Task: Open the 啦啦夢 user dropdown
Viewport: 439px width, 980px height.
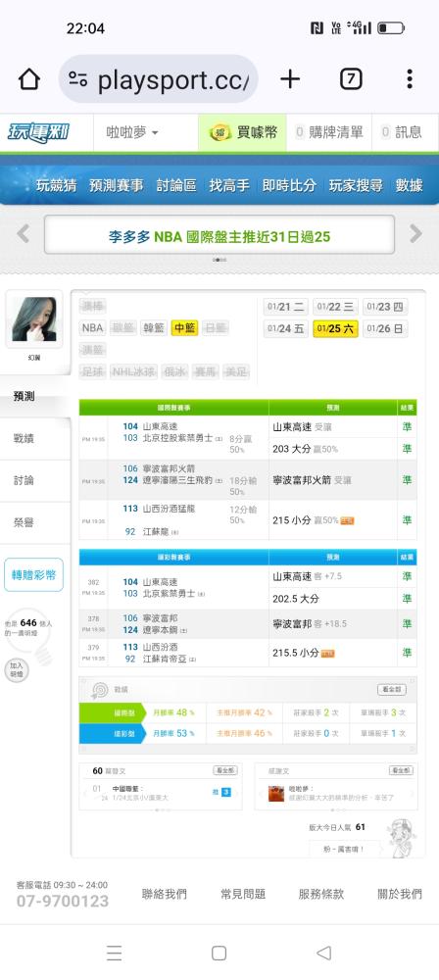Action: tap(132, 132)
